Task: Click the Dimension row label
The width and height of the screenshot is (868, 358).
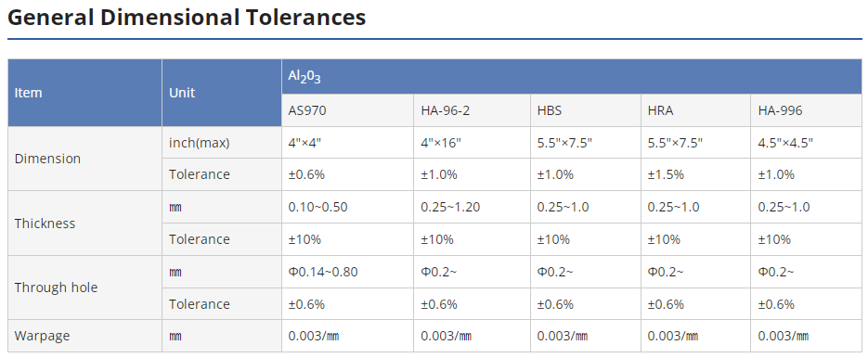Action: tap(84, 159)
